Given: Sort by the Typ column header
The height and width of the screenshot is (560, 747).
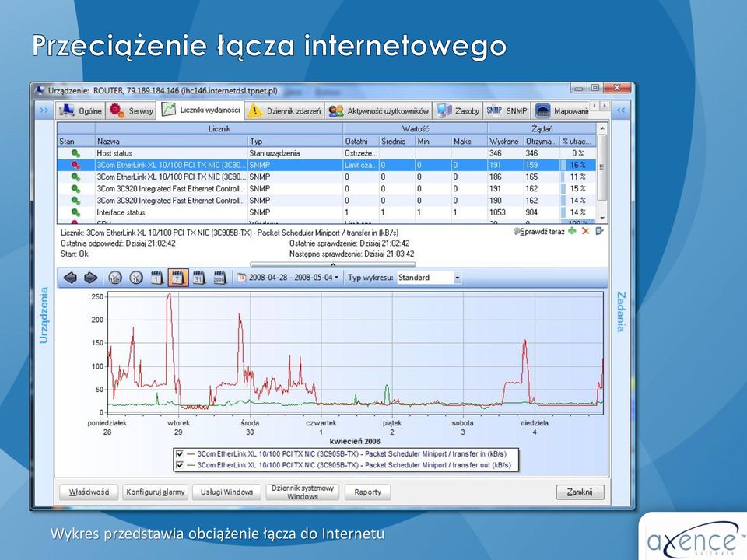Looking at the screenshot, I should point(296,142).
